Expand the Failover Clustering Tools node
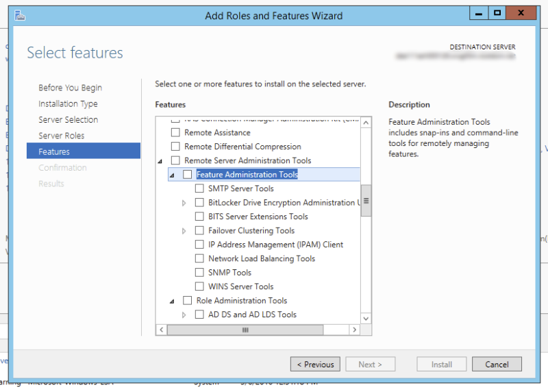The width and height of the screenshot is (548, 392). (x=184, y=231)
